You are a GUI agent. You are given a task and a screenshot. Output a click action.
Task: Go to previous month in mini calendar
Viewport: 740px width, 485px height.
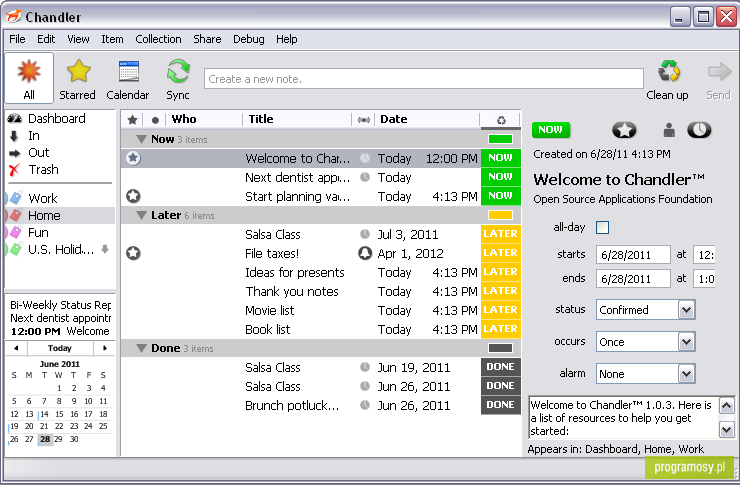17,348
